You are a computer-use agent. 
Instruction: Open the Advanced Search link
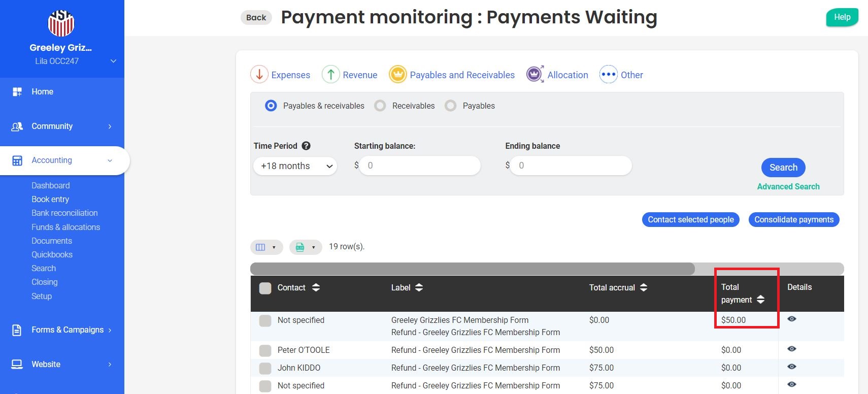pos(788,187)
